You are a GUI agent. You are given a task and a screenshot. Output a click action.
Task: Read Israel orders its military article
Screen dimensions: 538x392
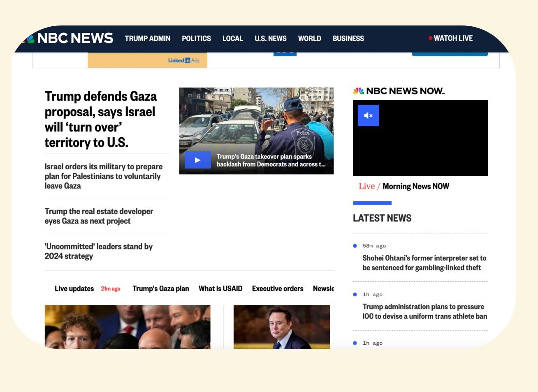[x=104, y=176]
